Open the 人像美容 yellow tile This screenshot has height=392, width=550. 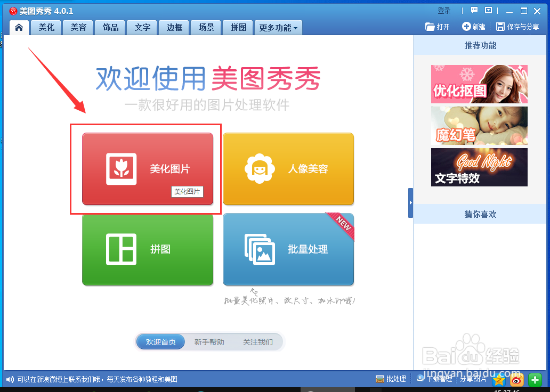tap(288, 169)
